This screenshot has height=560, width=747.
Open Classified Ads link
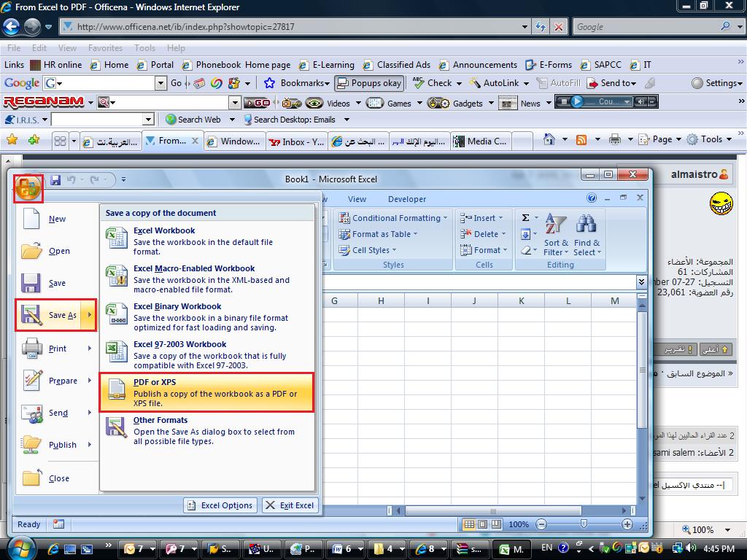397,65
